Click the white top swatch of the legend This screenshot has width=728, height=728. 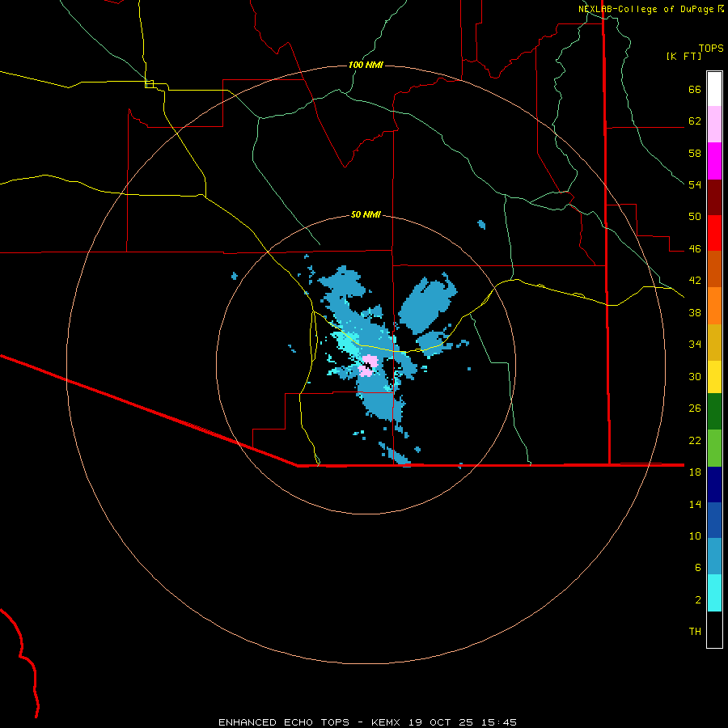click(x=714, y=89)
